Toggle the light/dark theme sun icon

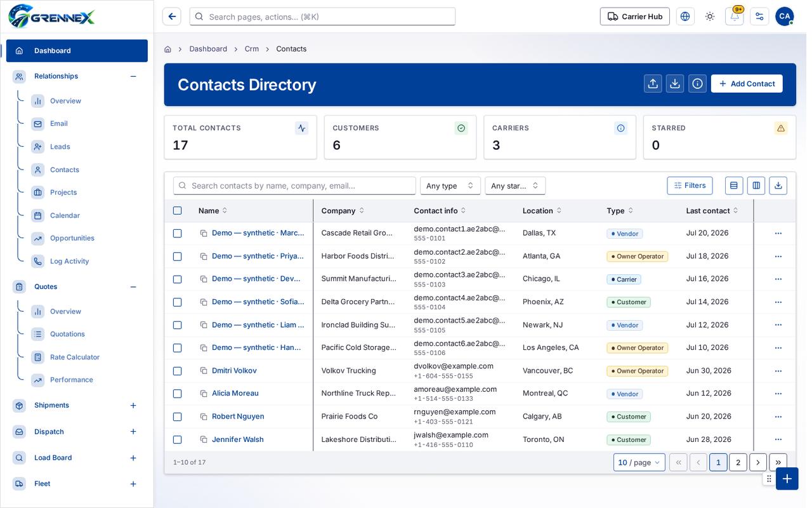710,17
